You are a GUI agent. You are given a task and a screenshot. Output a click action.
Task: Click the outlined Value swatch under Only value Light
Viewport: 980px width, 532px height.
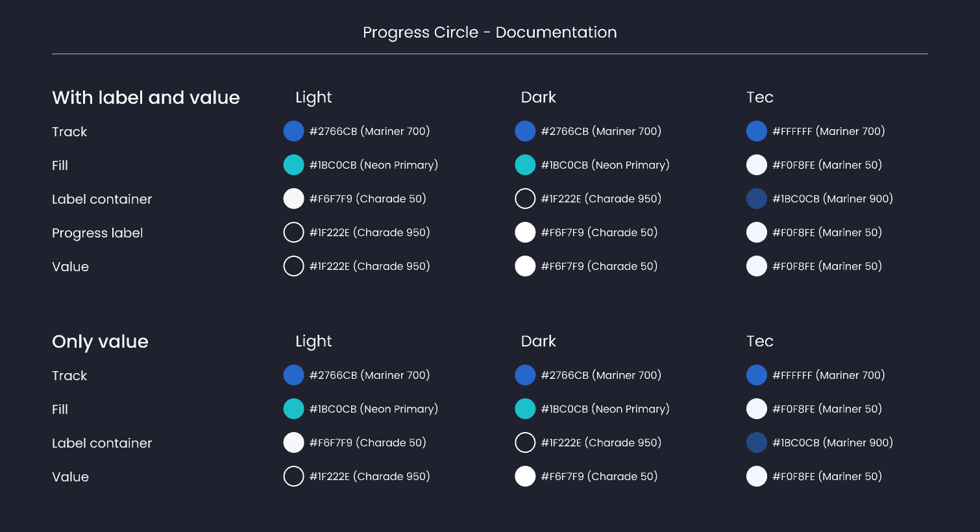click(x=293, y=476)
